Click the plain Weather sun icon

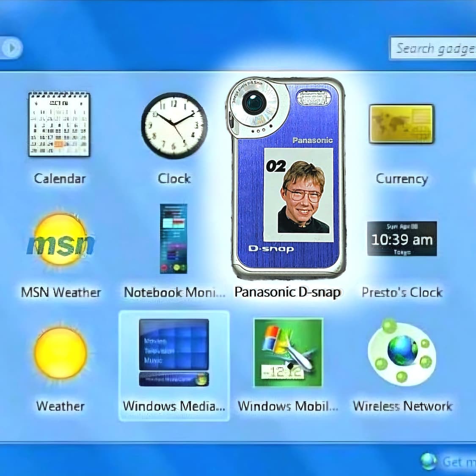(x=61, y=353)
